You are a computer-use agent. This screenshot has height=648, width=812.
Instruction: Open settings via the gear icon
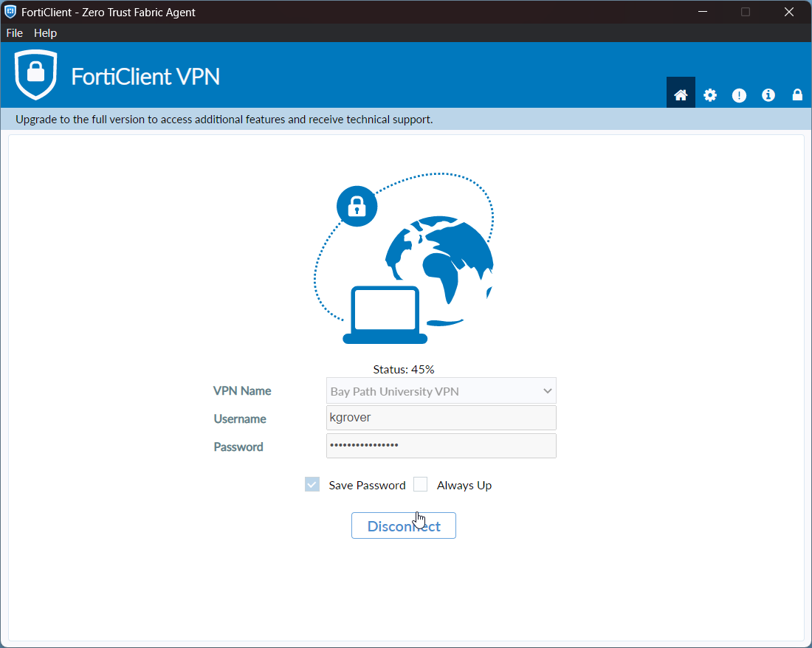click(x=710, y=94)
